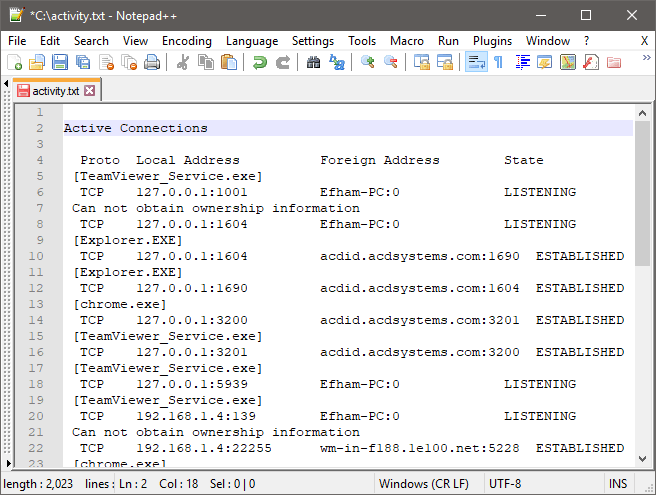Click the Copy toolbar icon

206,62
